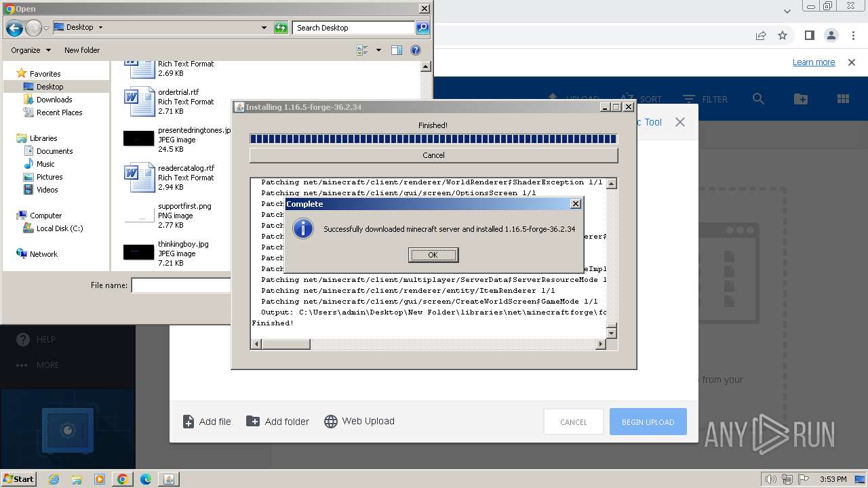
Task: Click the File name input field
Action: [x=181, y=285]
